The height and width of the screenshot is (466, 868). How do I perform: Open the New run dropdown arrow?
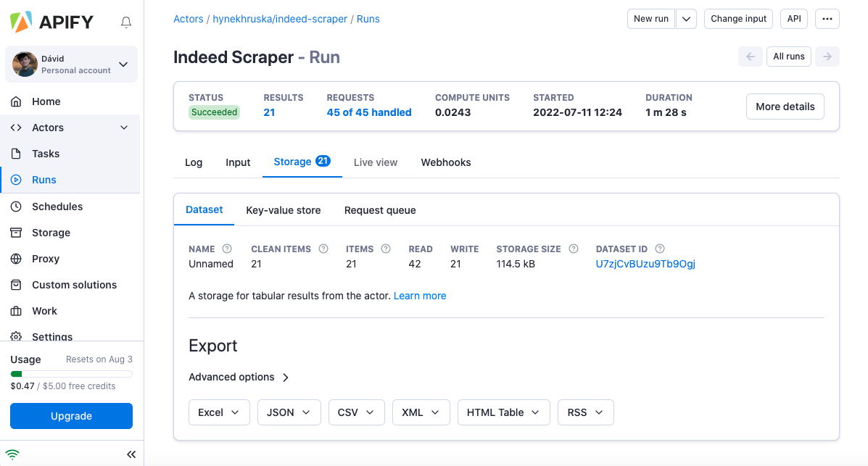tap(686, 19)
